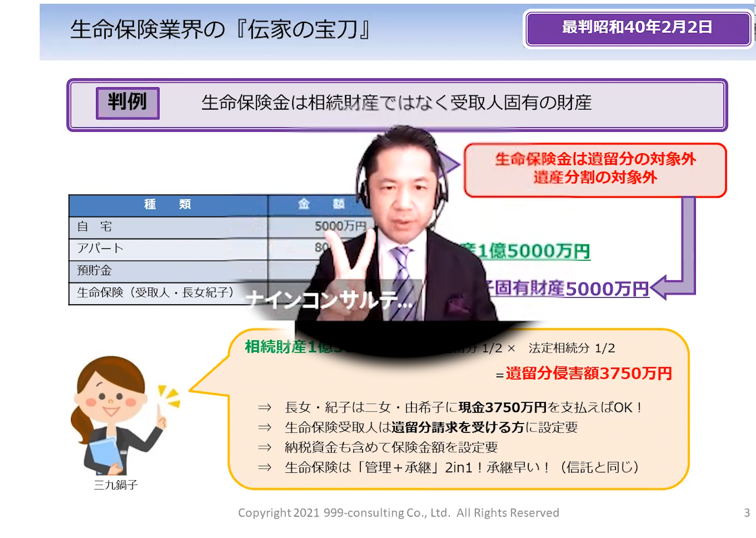Click the first arrow bullet before 長女・紀子
Screen dimensions: 756x538
pos(264,408)
